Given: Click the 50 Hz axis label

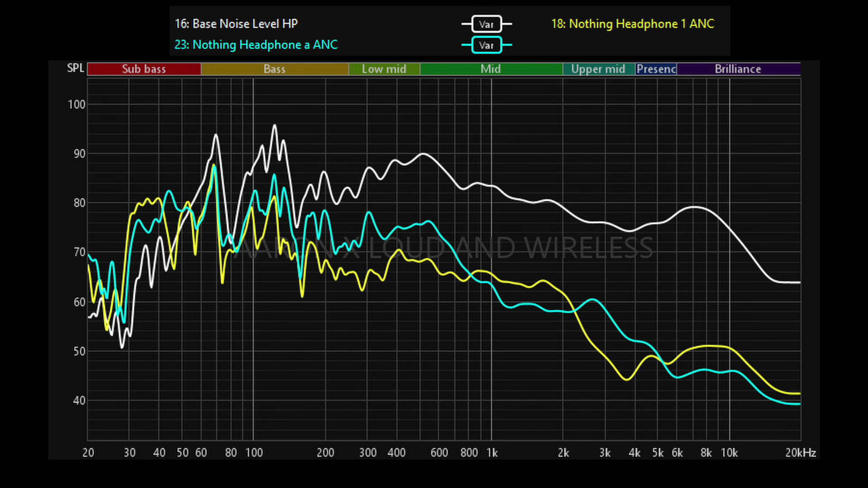Looking at the screenshot, I should click(182, 453).
